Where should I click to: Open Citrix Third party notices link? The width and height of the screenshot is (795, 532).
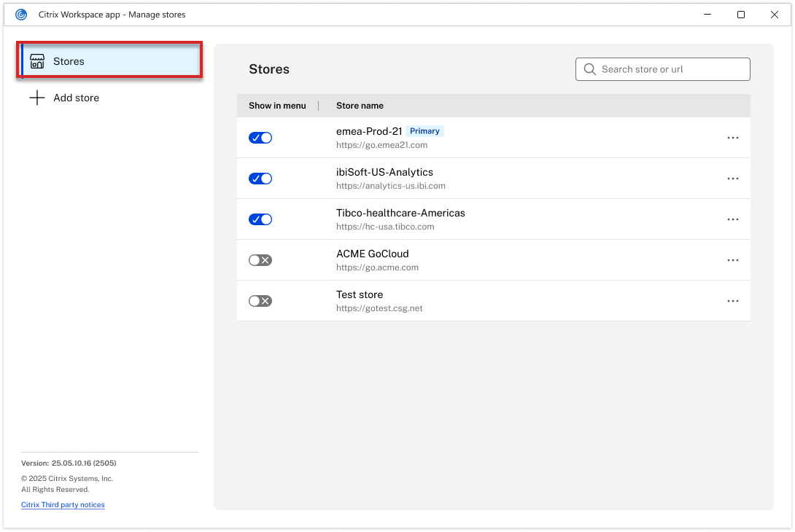click(x=63, y=504)
